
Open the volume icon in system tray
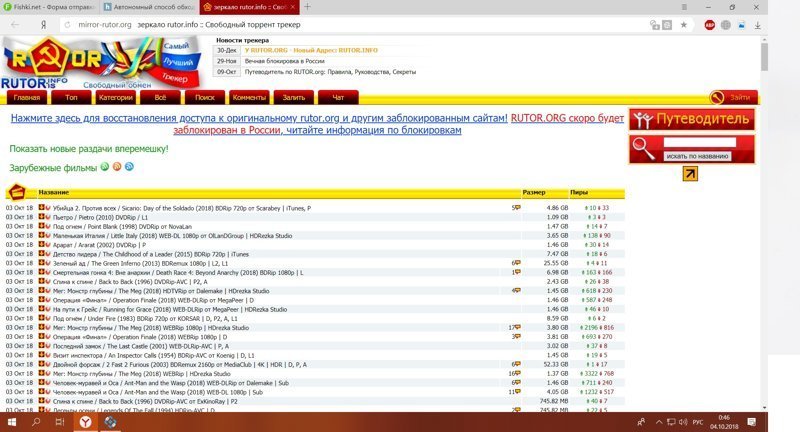click(x=683, y=422)
